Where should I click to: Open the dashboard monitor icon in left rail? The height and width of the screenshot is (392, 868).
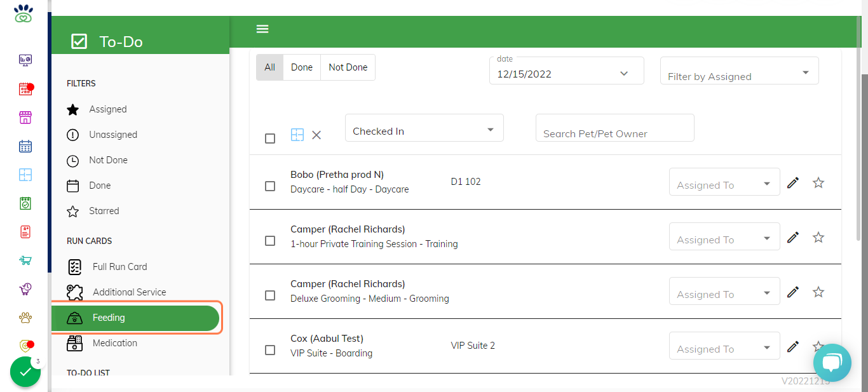click(x=25, y=60)
